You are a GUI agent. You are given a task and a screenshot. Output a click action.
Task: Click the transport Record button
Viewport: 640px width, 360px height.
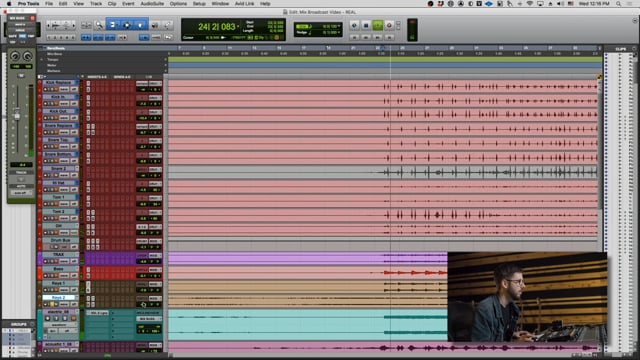pos(389,26)
